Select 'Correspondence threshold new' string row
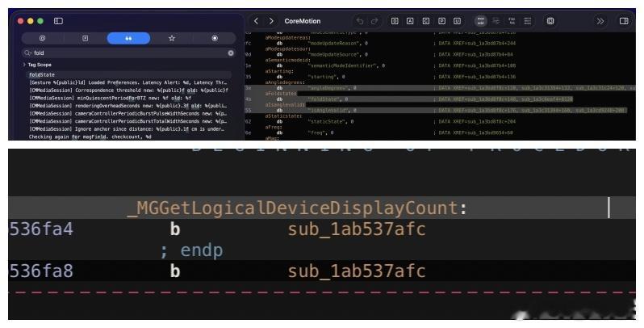 pos(128,90)
